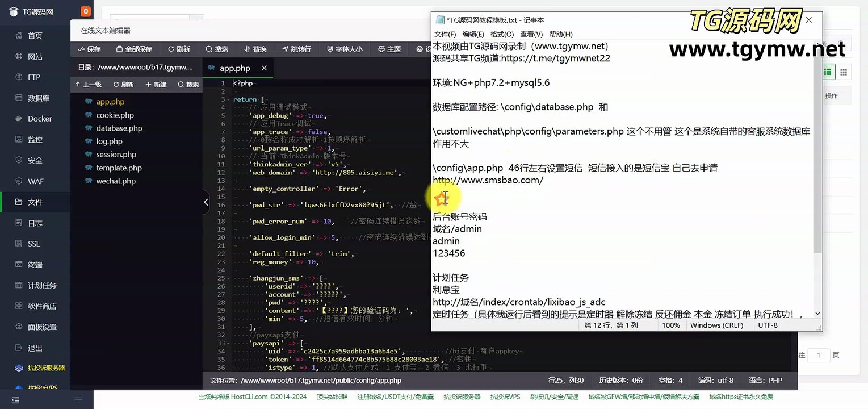Click 刷新 in file tree toolbar
868x409 pixels.
click(124, 84)
